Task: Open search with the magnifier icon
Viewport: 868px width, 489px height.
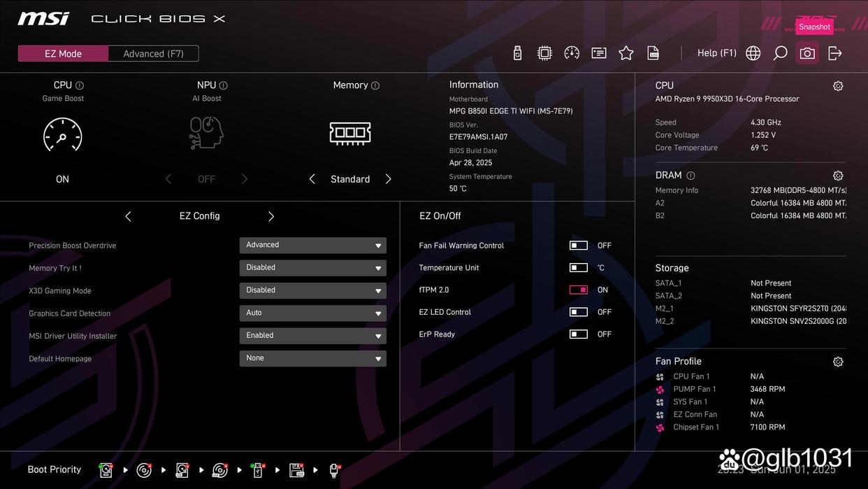Action: [780, 53]
